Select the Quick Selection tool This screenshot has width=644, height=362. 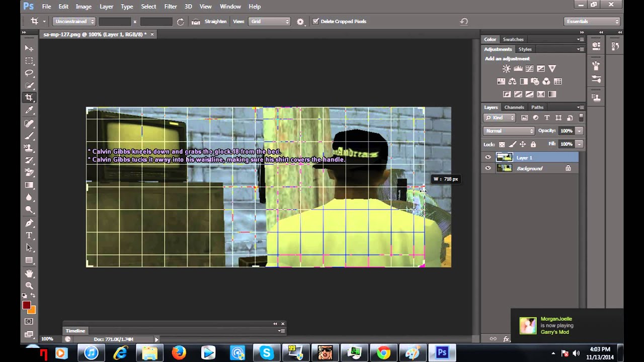(x=29, y=85)
